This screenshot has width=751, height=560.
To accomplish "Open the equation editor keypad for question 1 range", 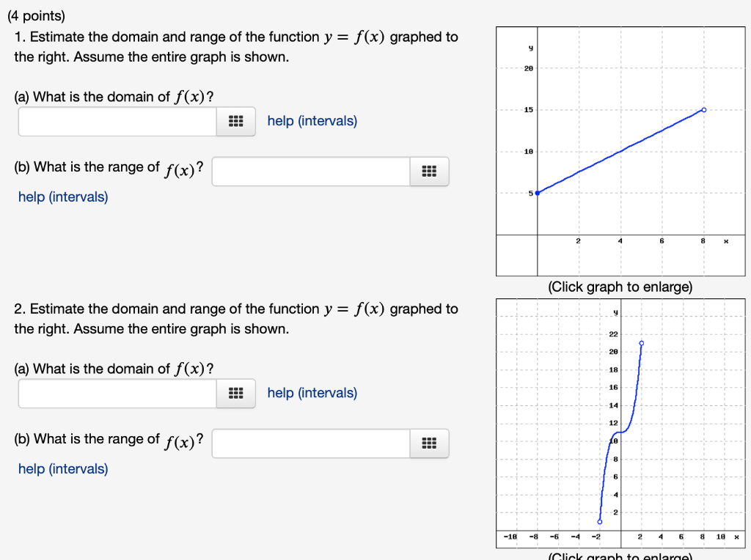I will pos(429,171).
